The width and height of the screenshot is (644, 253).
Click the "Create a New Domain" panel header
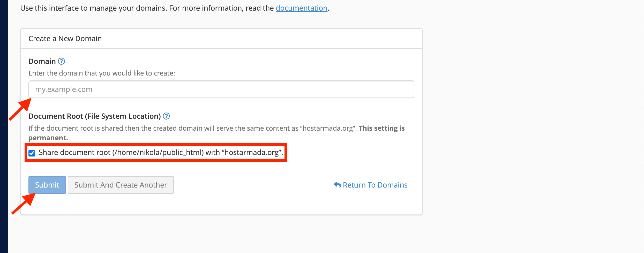[x=65, y=39]
